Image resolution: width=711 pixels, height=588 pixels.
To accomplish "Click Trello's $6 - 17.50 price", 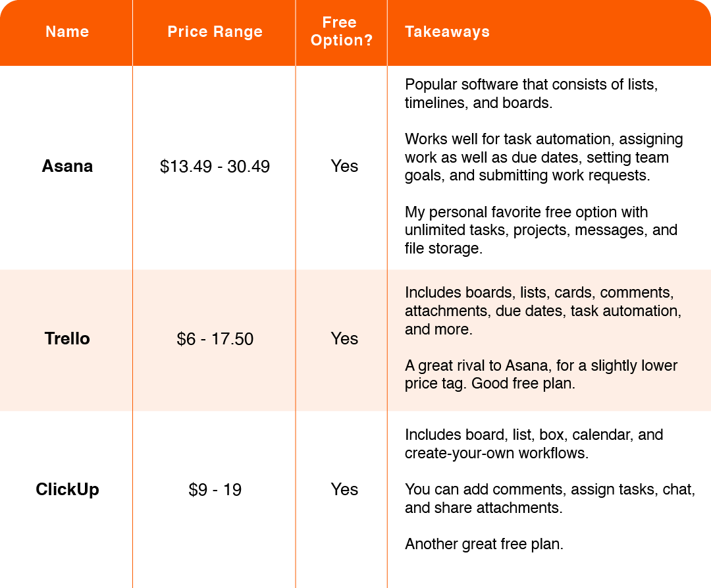I will 215,338.
